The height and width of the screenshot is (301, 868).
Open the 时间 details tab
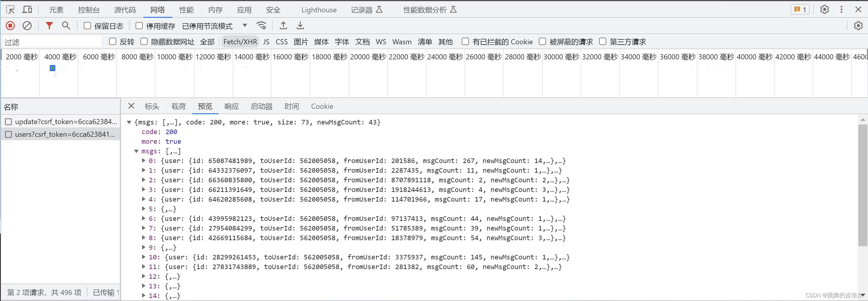[292, 107]
